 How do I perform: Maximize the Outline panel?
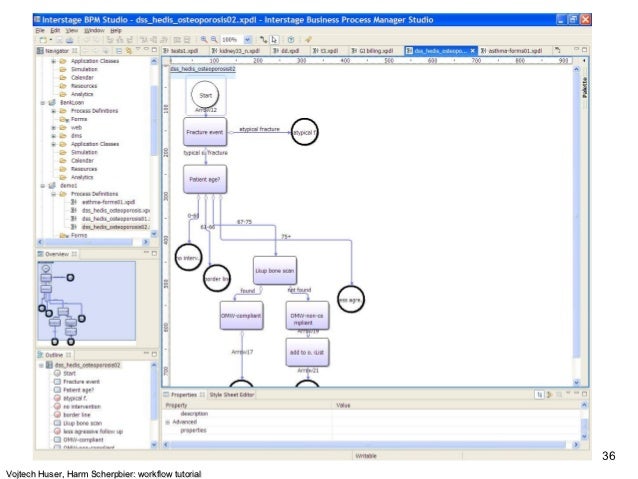tap(154, 354)
